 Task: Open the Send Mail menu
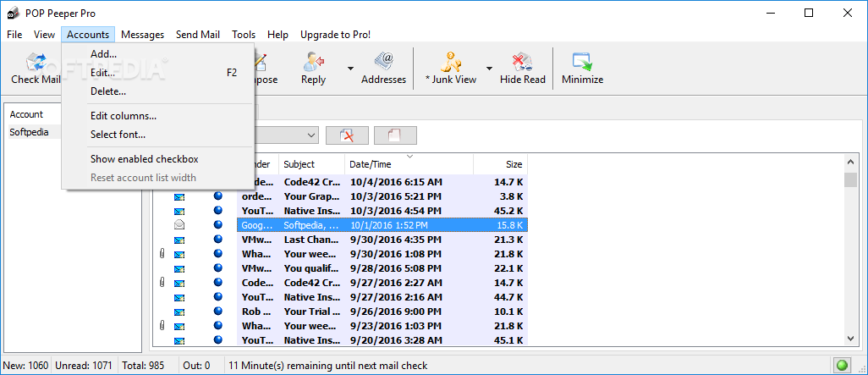[198, 35]
